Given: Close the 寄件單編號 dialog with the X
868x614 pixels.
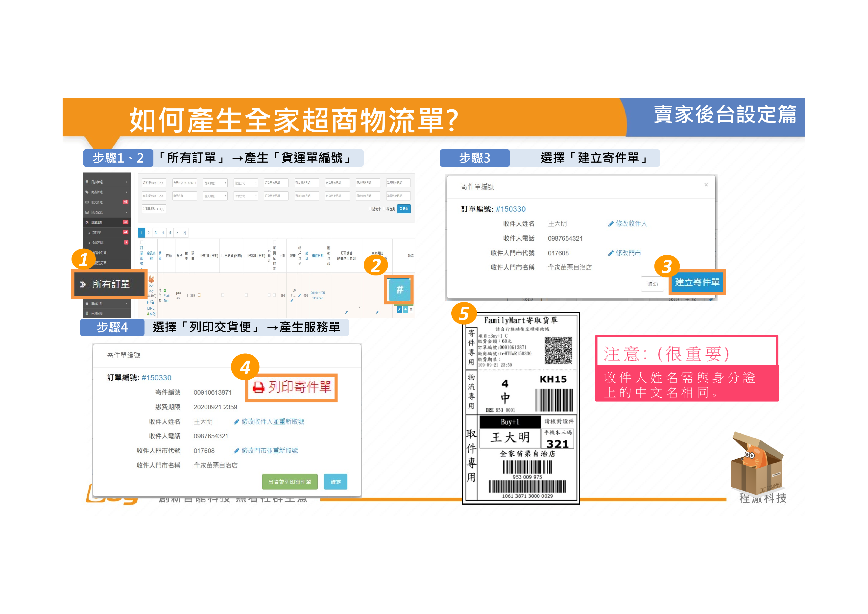Looking at the screenshot, I should [706, 185].
